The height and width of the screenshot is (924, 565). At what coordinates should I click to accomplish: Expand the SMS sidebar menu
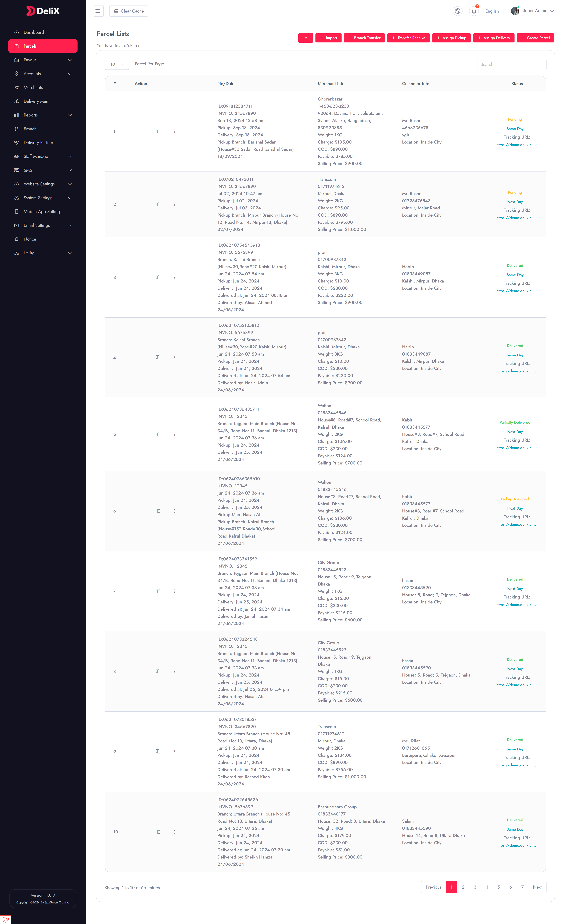pos(43,170)
